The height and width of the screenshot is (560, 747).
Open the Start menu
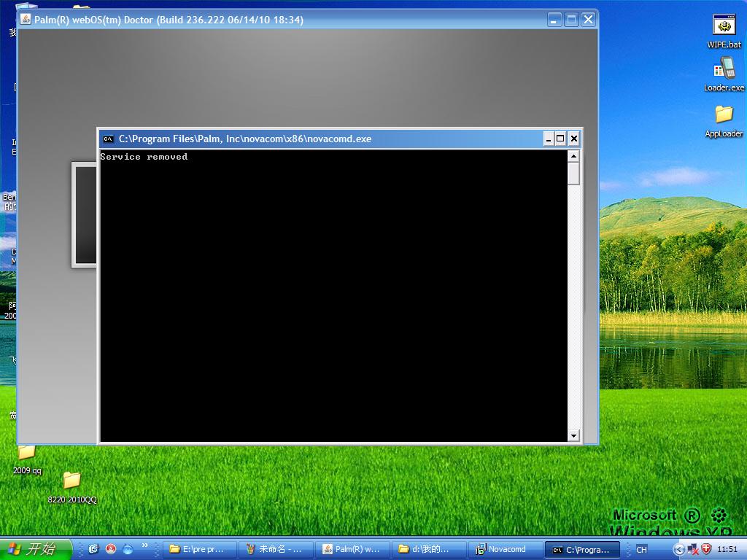coord(35,549)
